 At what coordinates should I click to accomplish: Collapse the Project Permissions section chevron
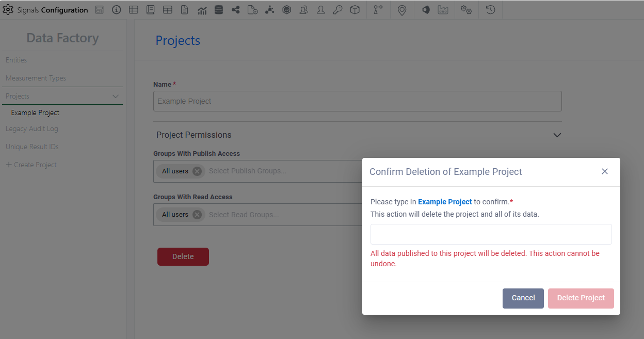557,135
